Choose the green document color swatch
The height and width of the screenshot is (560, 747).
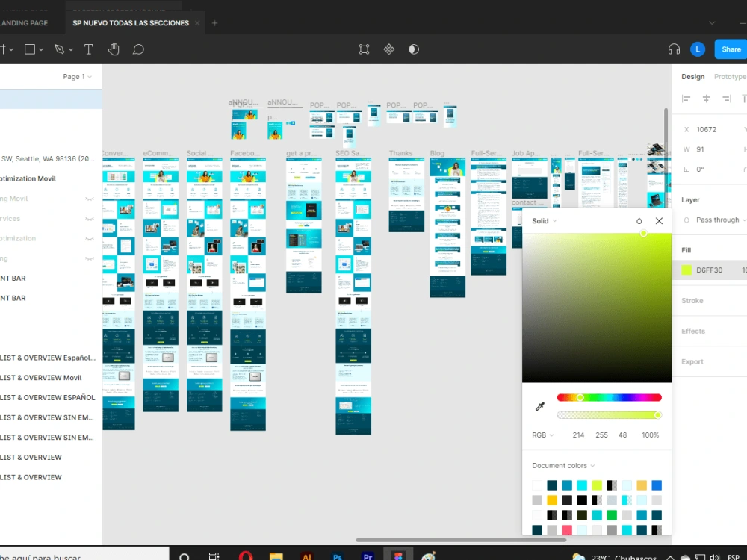612,515
